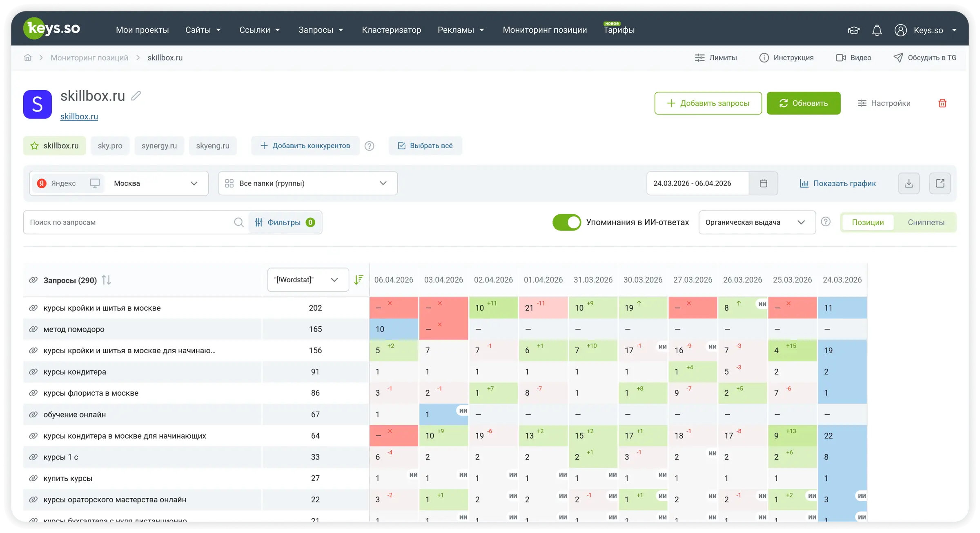Click the keys.so logo
This screenshot has height=533, width=980.
[x=51, y=29]
